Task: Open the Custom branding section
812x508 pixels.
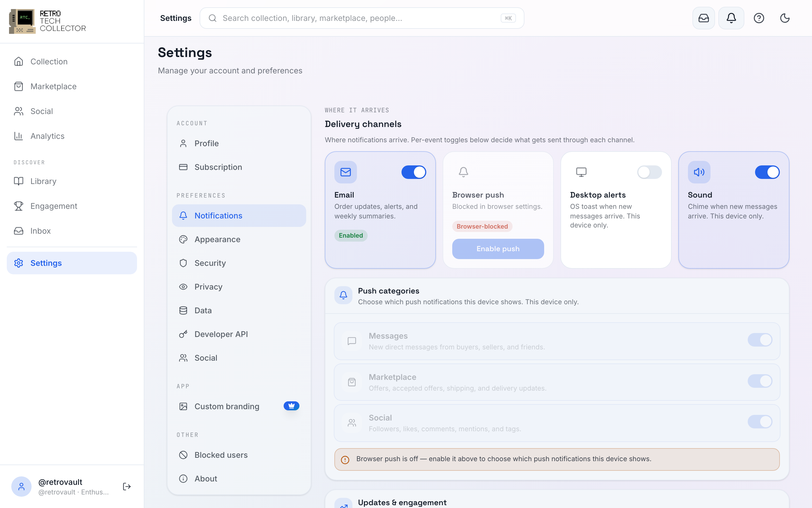Action: (239, 406)
